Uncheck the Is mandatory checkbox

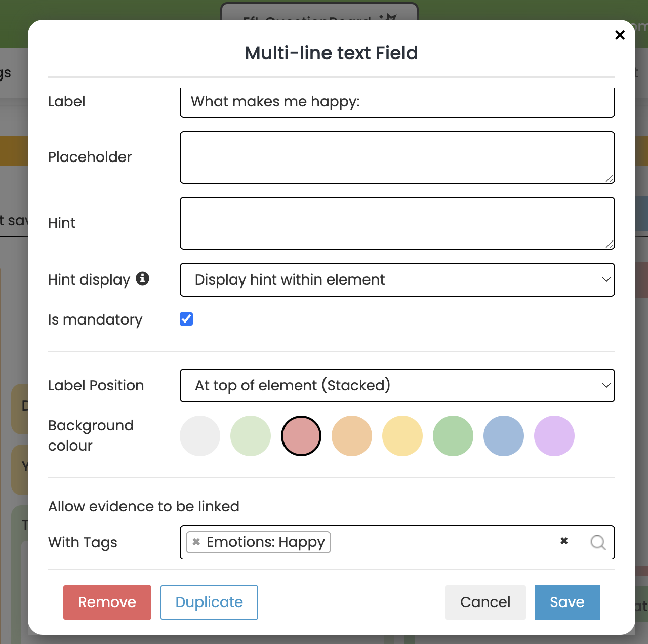coord(186,319)
